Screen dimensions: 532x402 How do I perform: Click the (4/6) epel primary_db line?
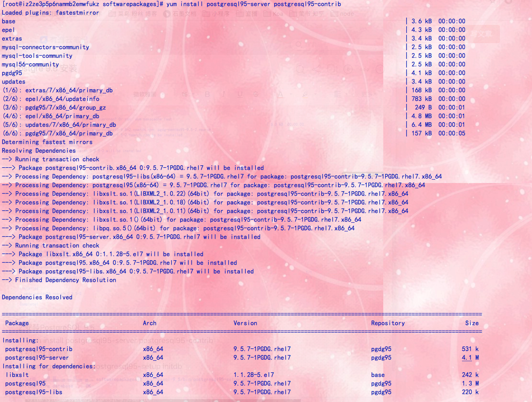[51, 116]
